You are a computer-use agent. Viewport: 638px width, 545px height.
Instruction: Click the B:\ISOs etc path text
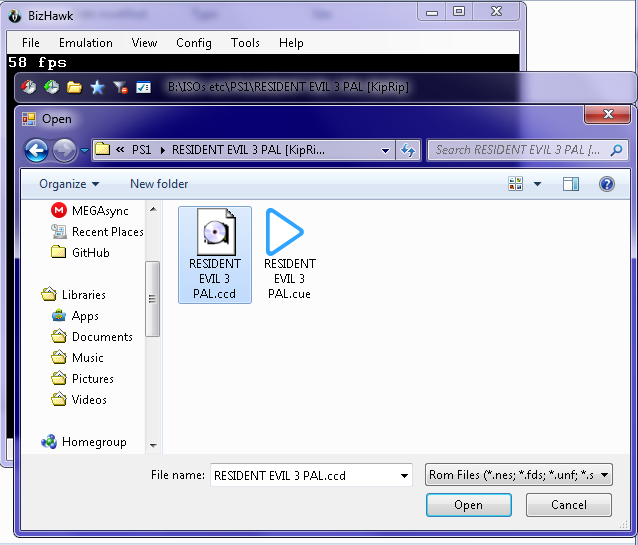[x=288, y=87]
